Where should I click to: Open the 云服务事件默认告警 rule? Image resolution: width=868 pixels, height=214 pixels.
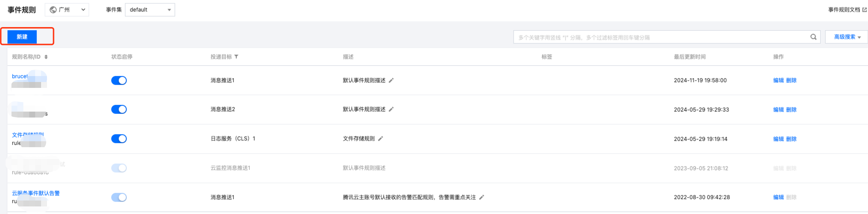click(x=36, y=193)
